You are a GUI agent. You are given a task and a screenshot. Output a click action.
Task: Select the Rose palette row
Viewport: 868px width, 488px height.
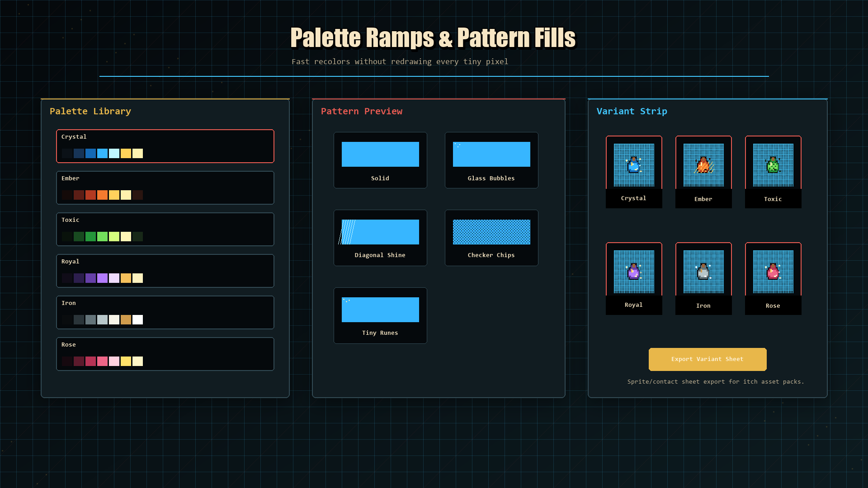coord(165,354)
